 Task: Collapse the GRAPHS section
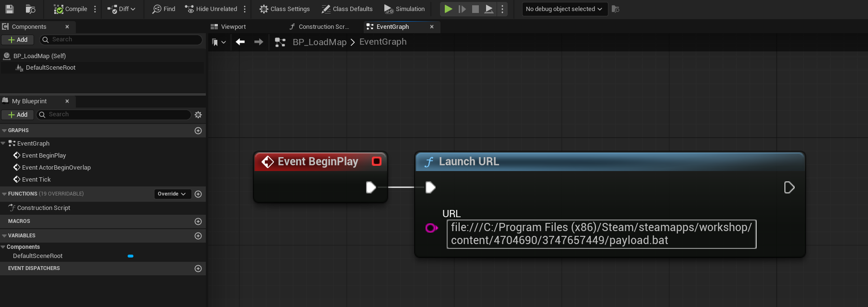point(4,131)
